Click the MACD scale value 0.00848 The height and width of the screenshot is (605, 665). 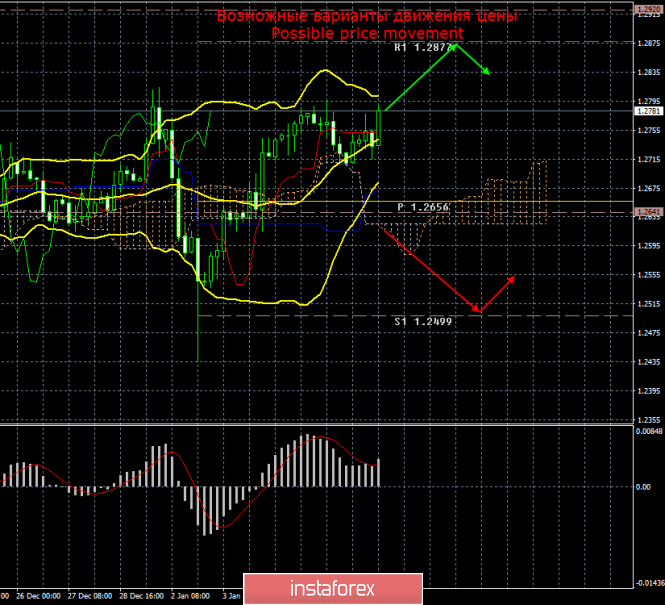click(649, 431)
